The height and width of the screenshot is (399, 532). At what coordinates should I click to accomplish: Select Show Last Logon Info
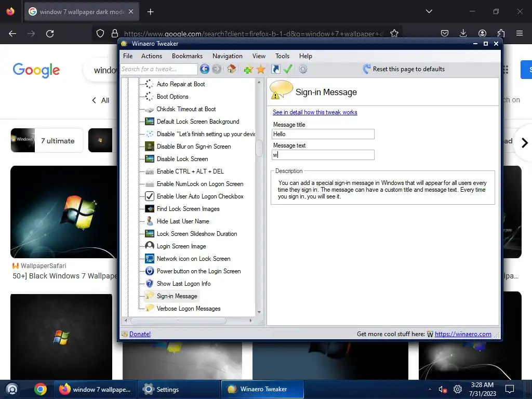[183, 284]
